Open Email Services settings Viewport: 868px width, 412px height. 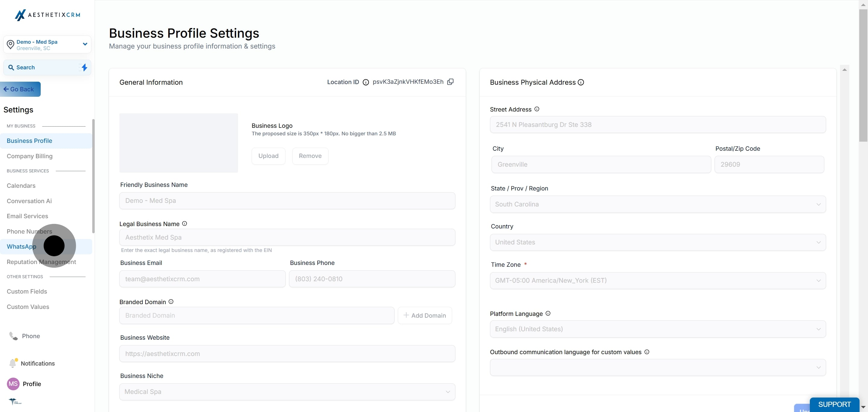(46, 216)
